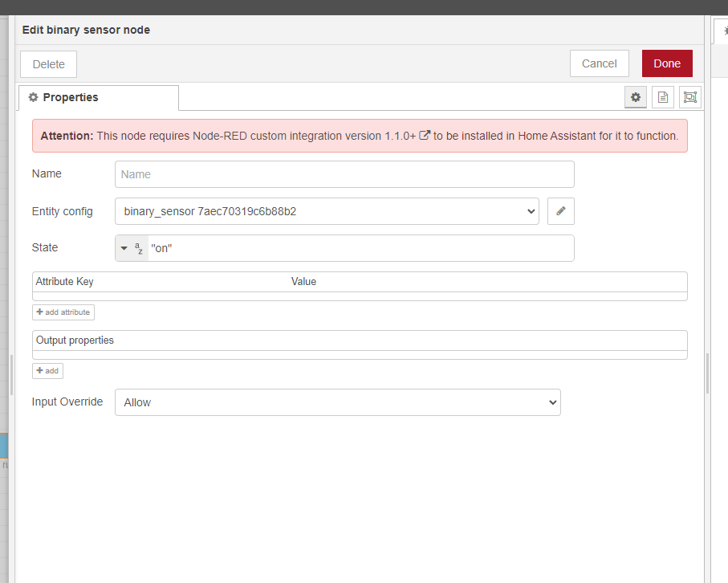This screenshot has height=583, width=728.
Task: Open the node Appearance panel icon
Action: [689, 97]
